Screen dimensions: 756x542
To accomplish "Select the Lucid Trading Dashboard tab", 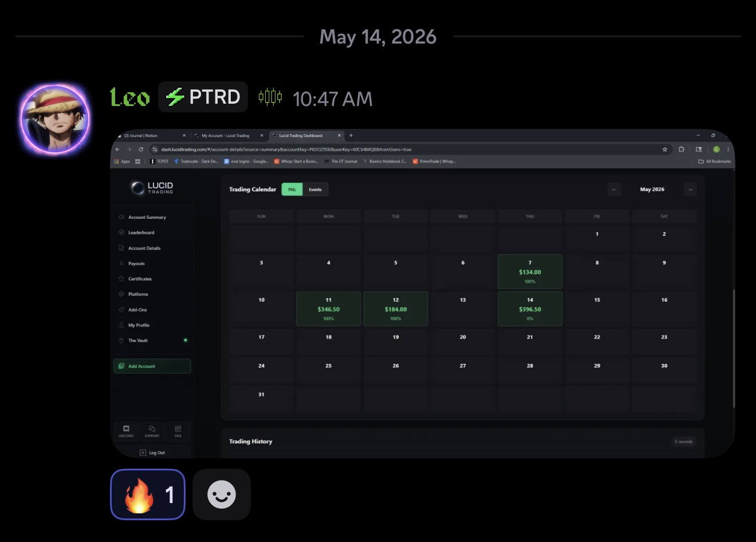I will pyautogui.click(x=301, y=136).
